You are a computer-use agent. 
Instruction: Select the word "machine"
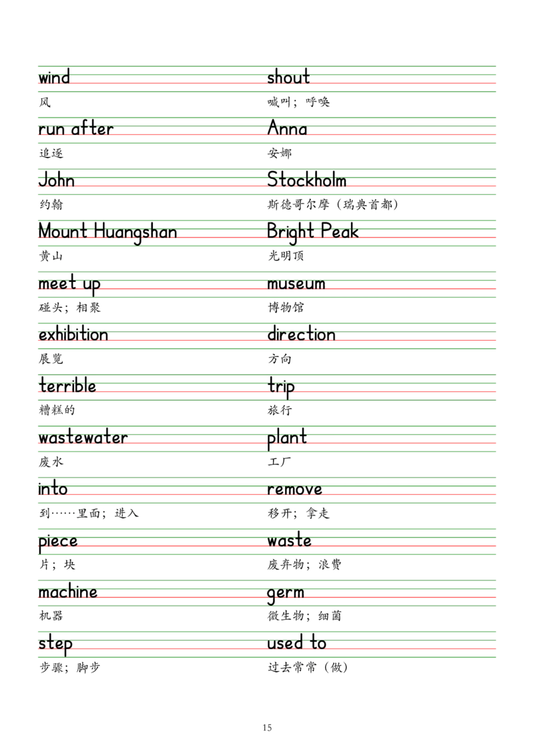point(67,592)
